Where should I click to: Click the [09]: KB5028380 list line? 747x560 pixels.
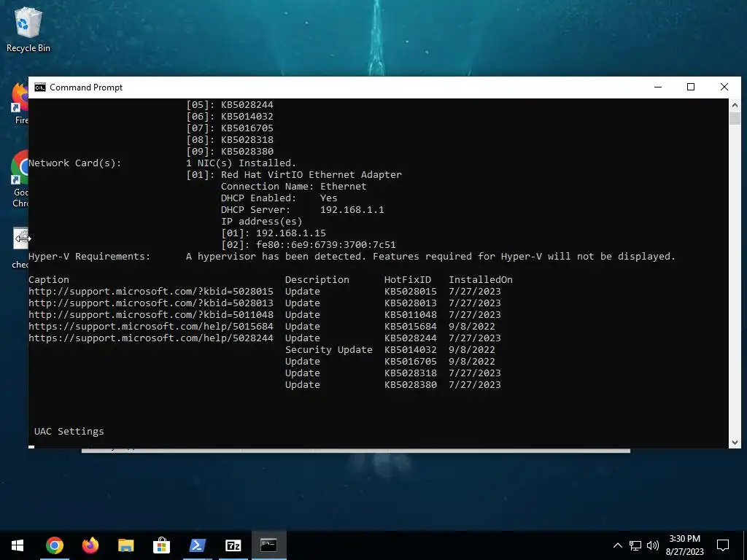click(x=230, y=152)
